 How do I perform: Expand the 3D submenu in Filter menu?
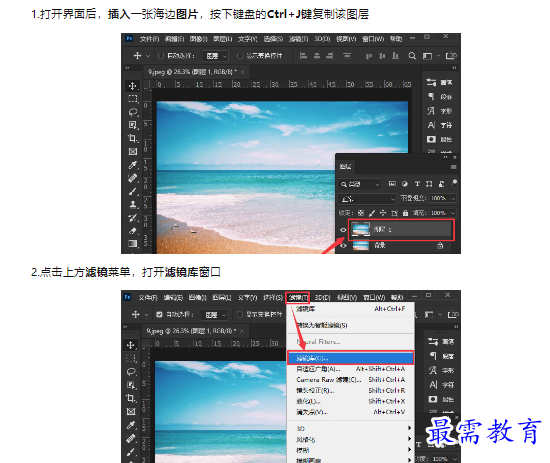(351, 428)
